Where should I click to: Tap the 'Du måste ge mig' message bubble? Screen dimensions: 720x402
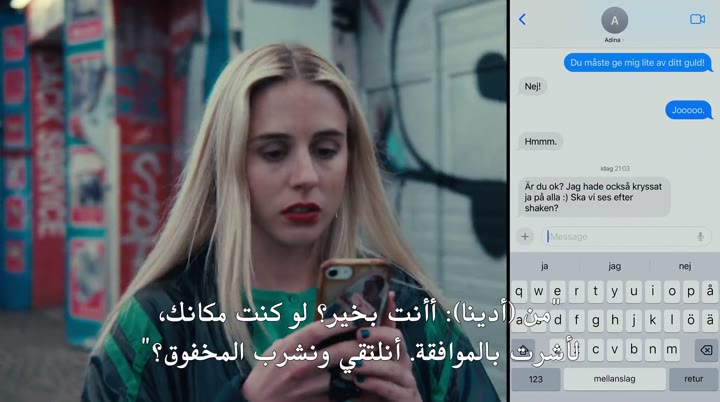[x=637, y=62]
